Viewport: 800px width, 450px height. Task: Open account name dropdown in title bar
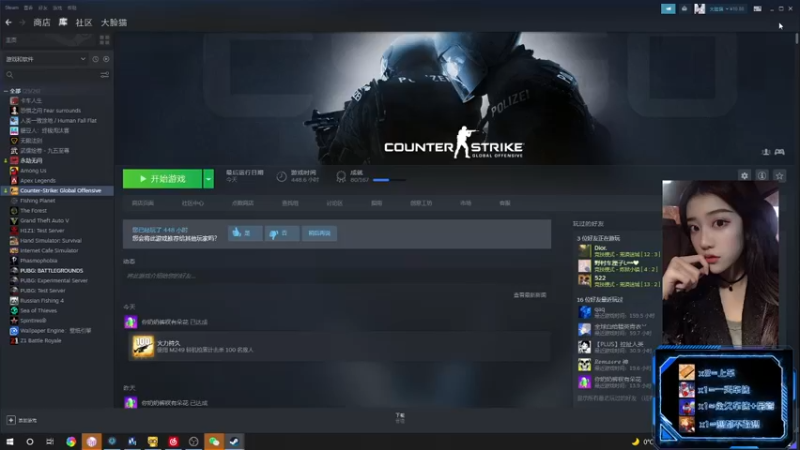tap(727, 9)
